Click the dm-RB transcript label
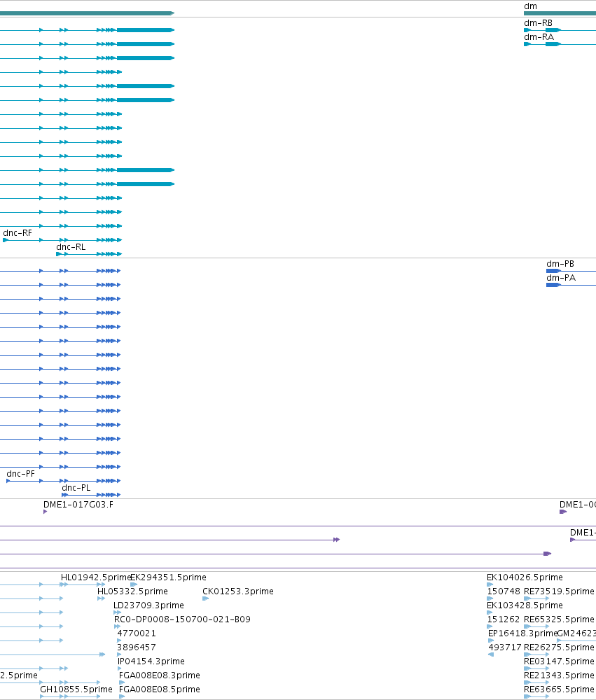 pyautogui.click(x=538, y=23)
